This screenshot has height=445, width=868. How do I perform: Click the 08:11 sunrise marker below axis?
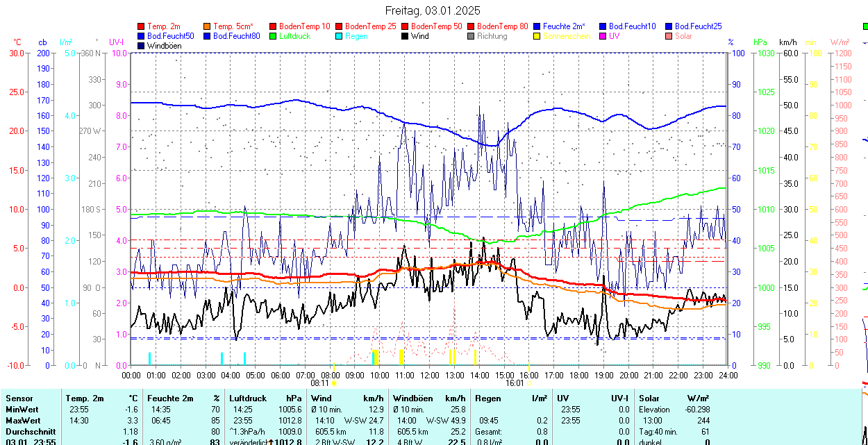[x=319, y=383]
